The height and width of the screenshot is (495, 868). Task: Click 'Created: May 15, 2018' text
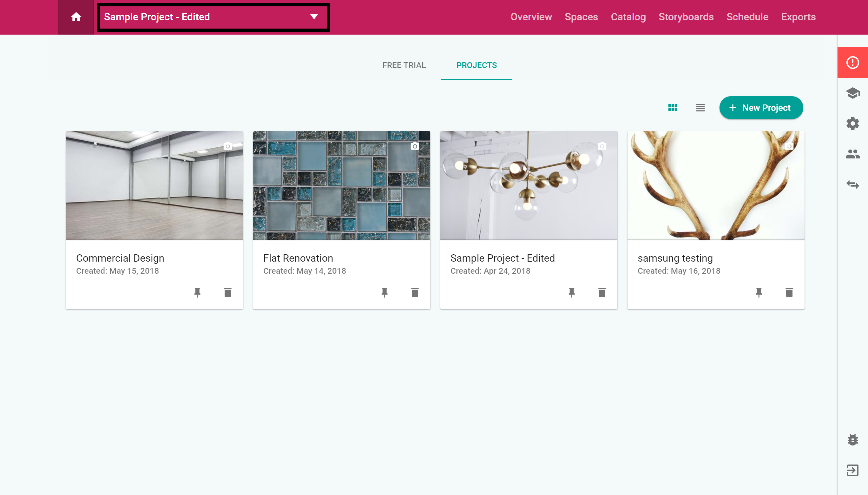pyautogui.click(x=117, y=271)
